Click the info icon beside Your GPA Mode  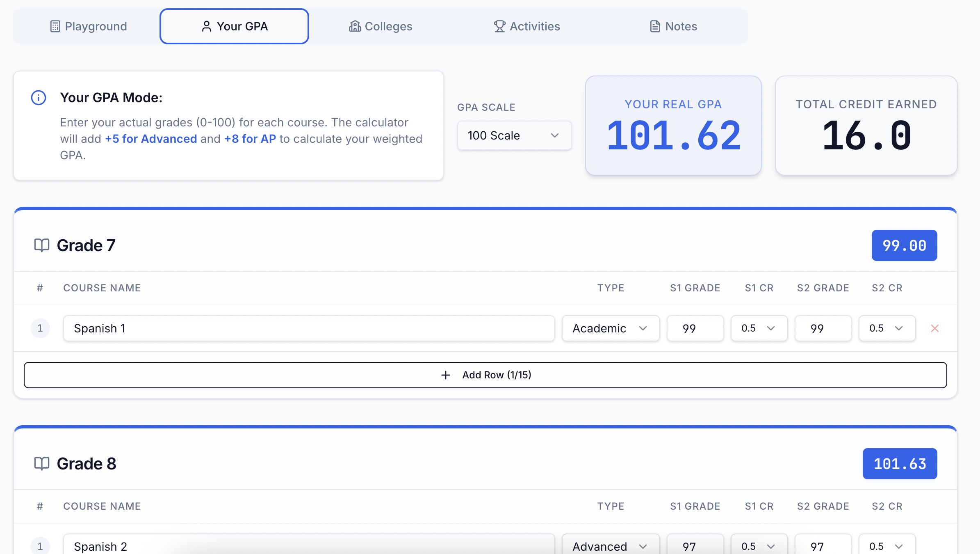[x=39, y=98]
